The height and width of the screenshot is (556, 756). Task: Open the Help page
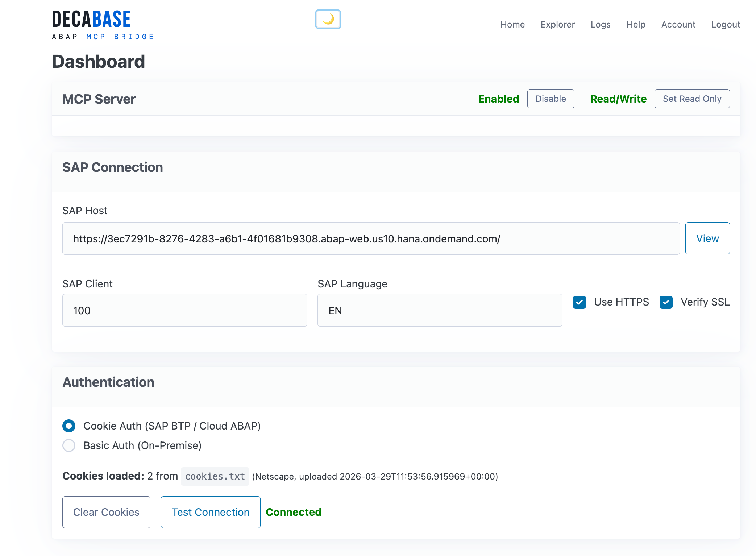pyautogui.click(x=636, y=24)
